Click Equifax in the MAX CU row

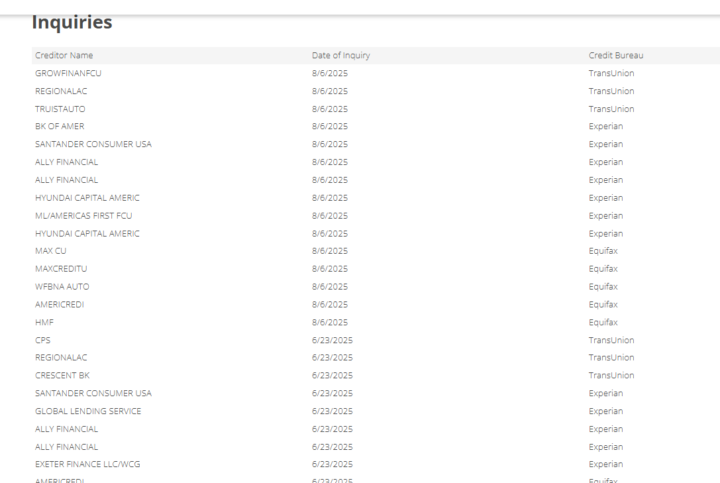click(603, 251)
